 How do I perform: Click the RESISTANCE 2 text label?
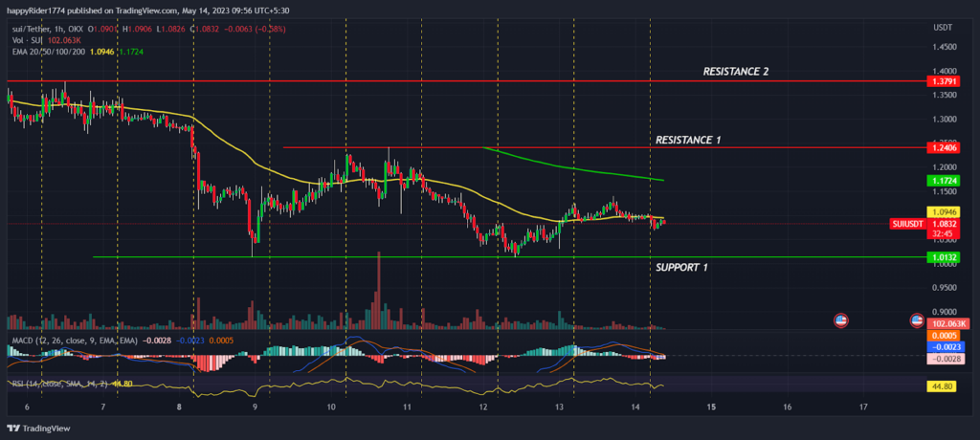[736, 72]
